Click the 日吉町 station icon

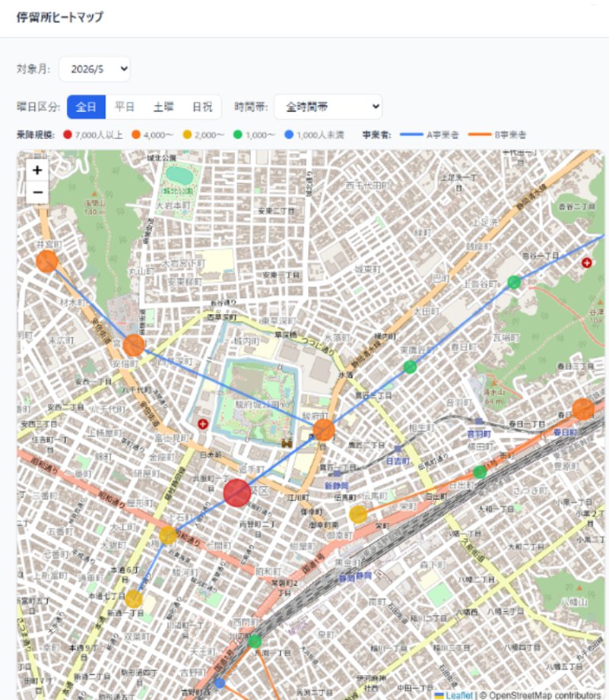tap(398, 448)
